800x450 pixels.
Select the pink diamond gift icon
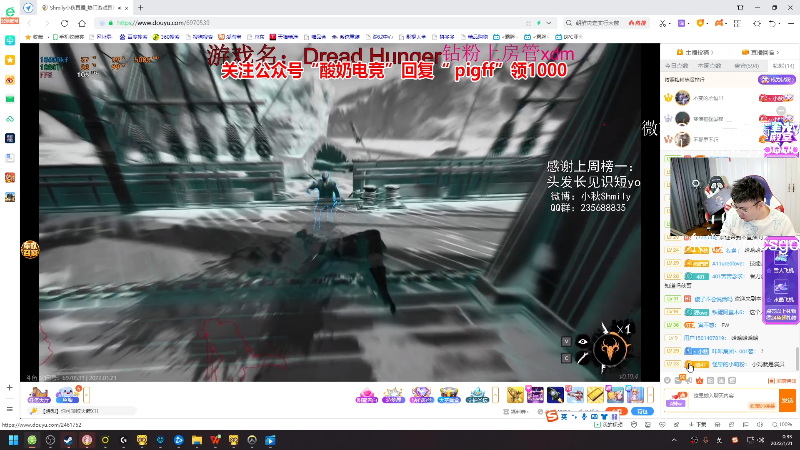(366, 394)
